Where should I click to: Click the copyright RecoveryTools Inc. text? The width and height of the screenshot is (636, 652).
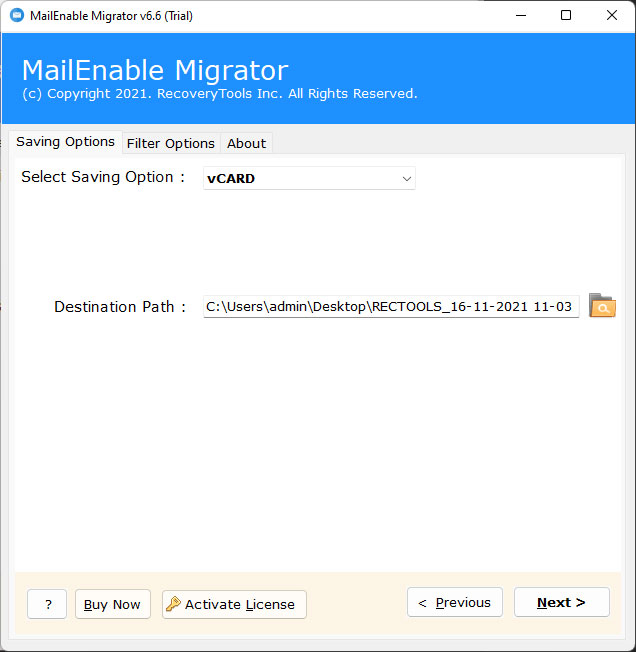tap(219, 94)
